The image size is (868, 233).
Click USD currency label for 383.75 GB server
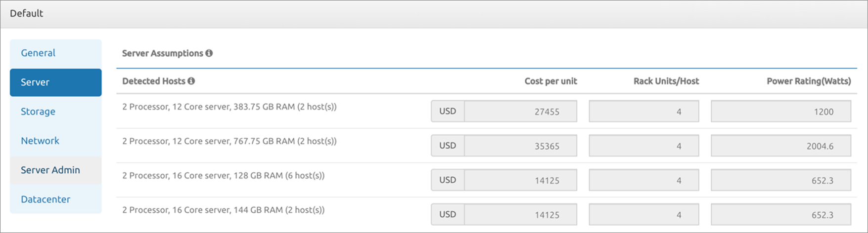(448, 112)
